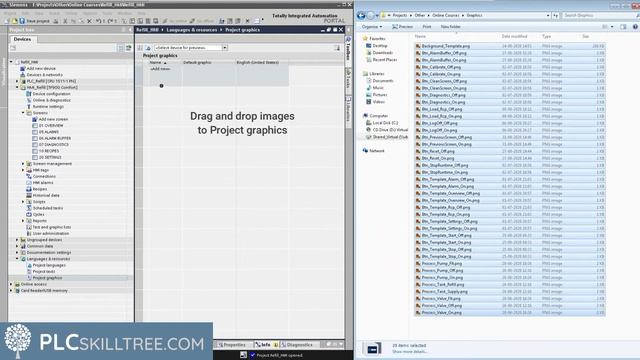Open the Explorer view options dropdown arrow
The height and width of the screenshot is (360, 640).
(x=612, y=27)
